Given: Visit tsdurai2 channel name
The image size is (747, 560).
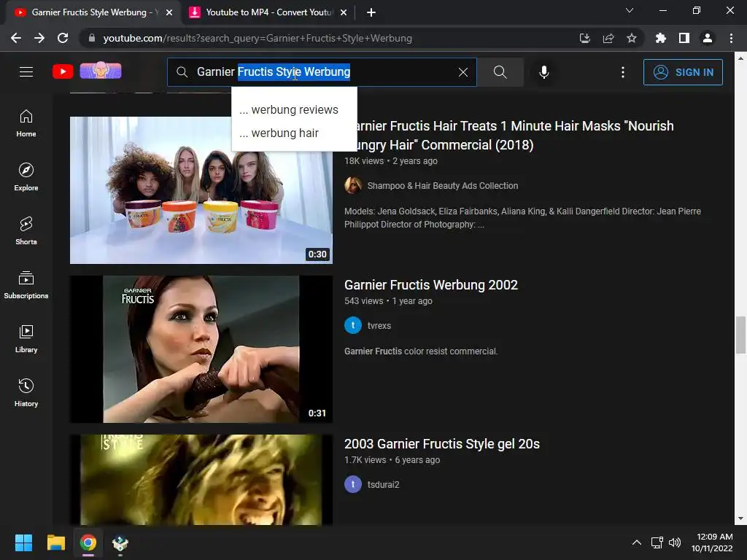Looking at the screenshot, I should (x=384, y=485).
